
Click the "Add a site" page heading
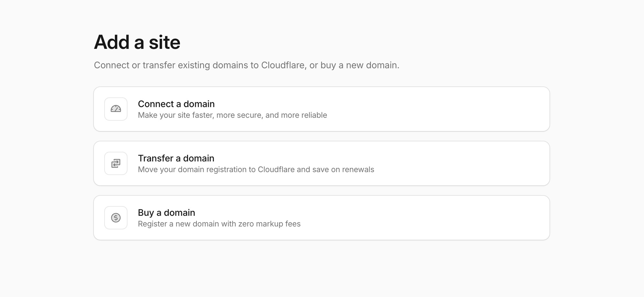[x=137, y=42]
